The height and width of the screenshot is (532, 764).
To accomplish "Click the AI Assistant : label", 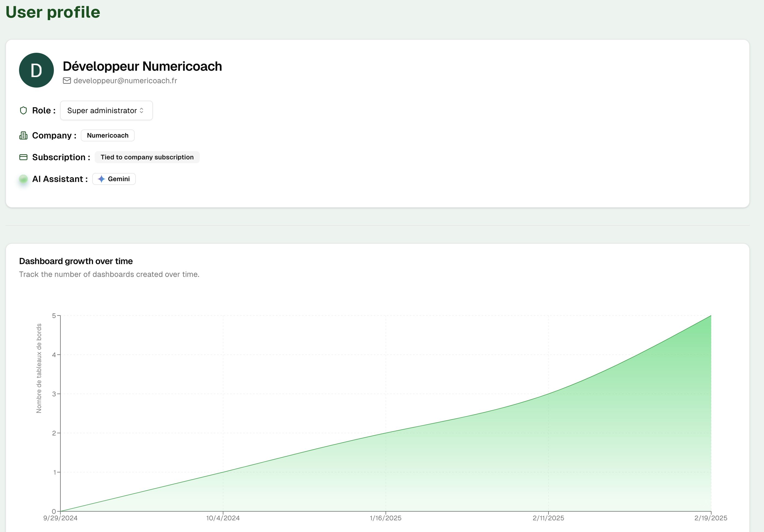I will coord(60,179).
